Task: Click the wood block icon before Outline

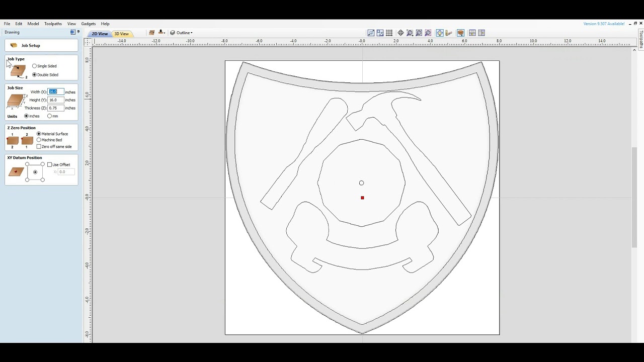Action: 151,33
